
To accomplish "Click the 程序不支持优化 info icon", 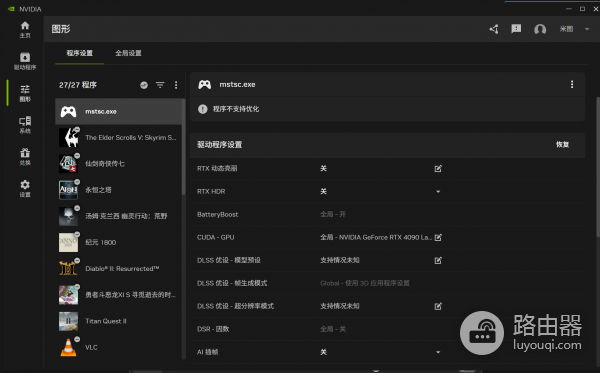I will click(x=203, y=109).
